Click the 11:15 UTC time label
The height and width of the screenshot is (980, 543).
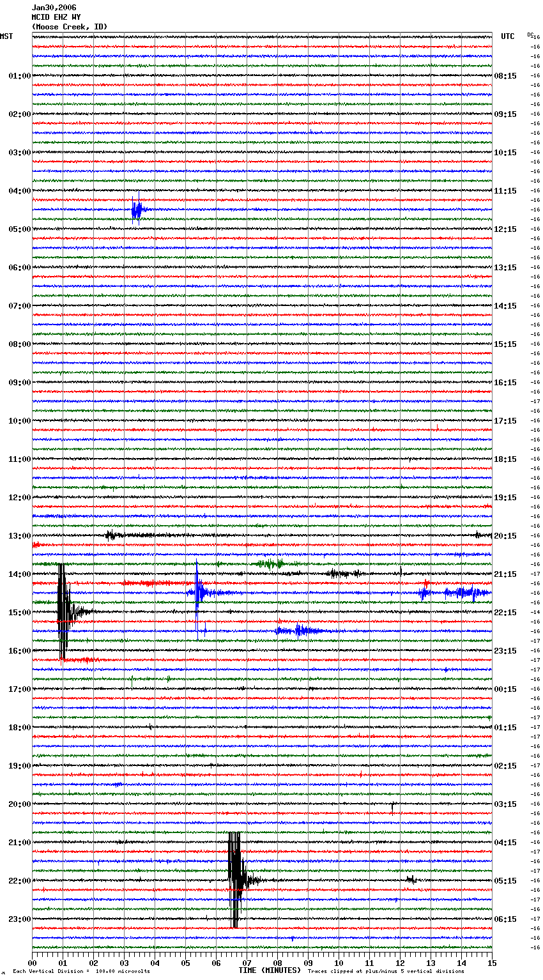point(505,191)
